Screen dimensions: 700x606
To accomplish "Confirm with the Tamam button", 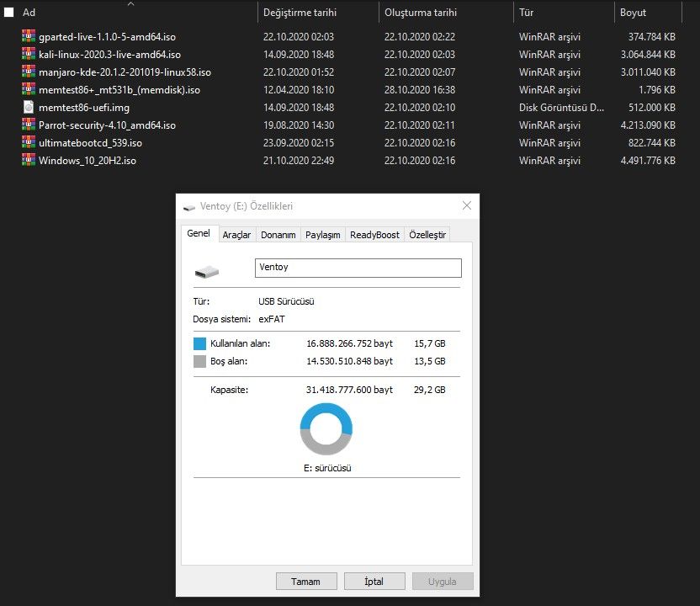I will coord(305,582).
